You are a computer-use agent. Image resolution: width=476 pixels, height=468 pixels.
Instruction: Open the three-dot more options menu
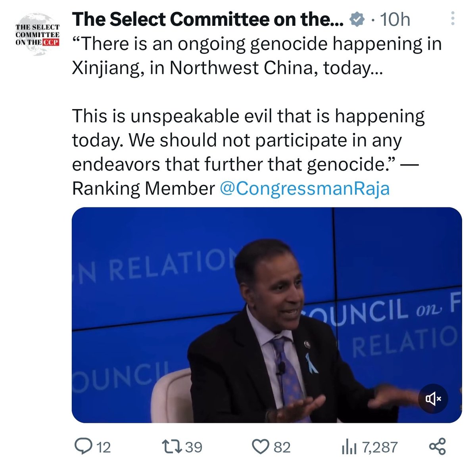coord(453,19)
